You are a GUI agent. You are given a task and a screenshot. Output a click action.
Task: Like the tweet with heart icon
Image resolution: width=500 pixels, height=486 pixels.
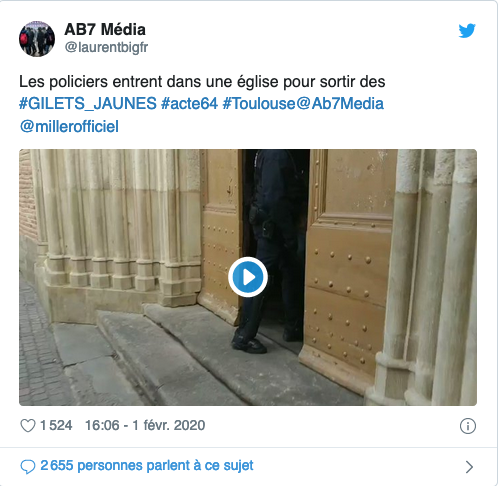coord(28,426)
